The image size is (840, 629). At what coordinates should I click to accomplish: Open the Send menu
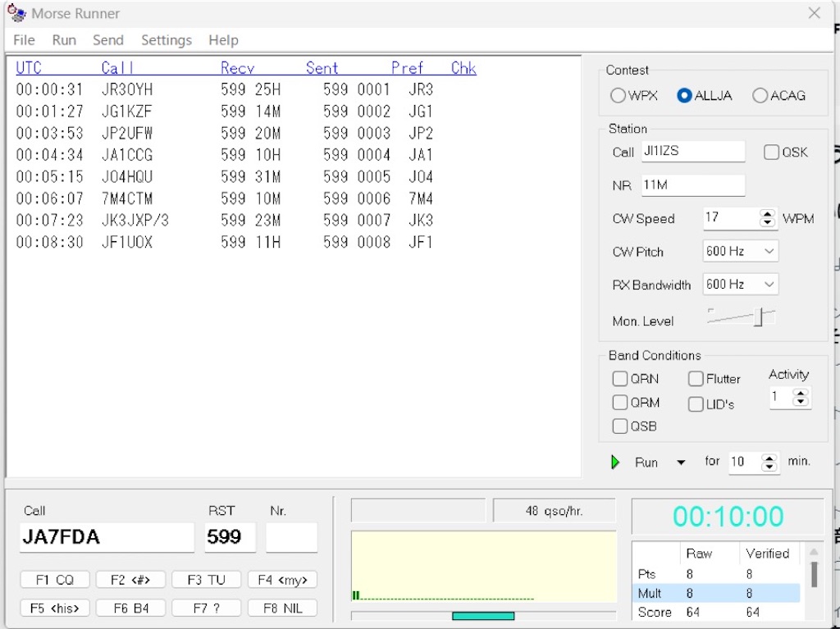tap(108, 40)
